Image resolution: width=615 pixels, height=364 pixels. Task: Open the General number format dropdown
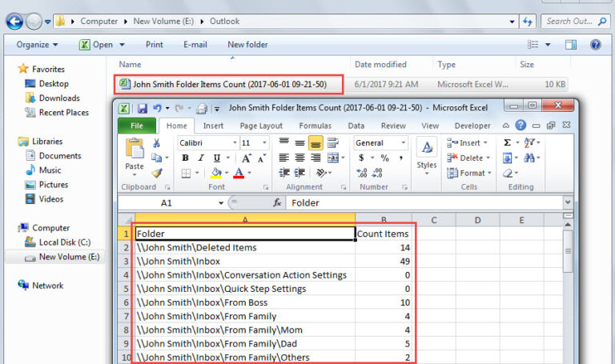[x=402, y=143]
